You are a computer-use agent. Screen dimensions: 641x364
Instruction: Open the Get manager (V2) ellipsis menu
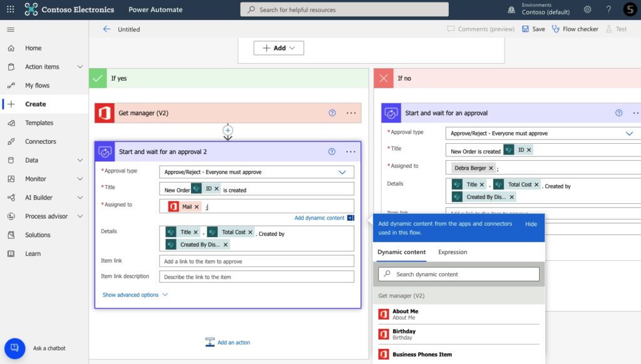351,113
